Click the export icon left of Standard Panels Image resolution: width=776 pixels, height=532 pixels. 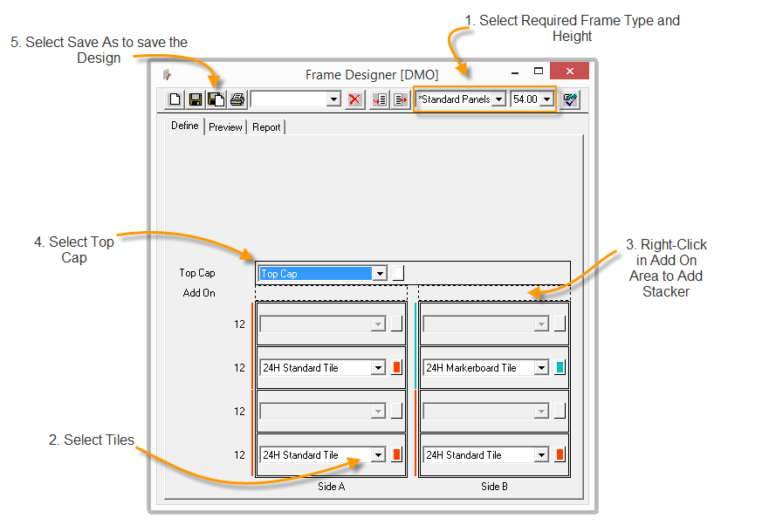[x=401, y=99]
